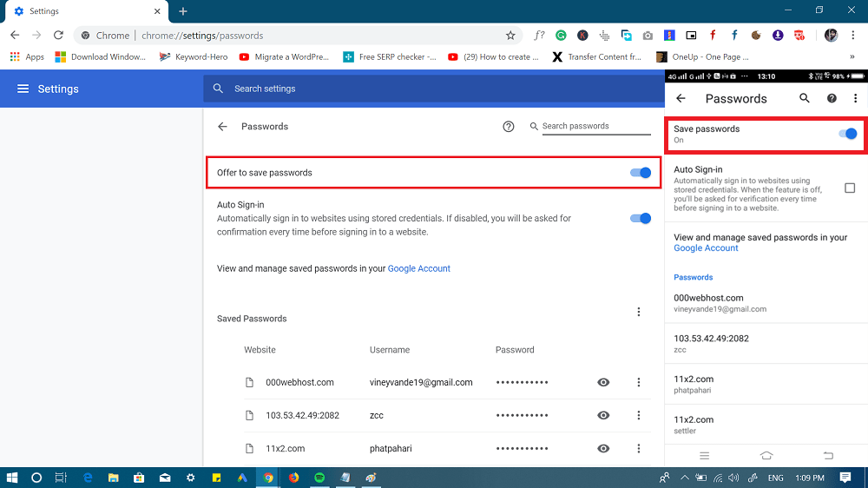The height and width of the screenshot is (488, 868).
Task: Open the Apps bookmarks shortcut
Action: (27, 56)
